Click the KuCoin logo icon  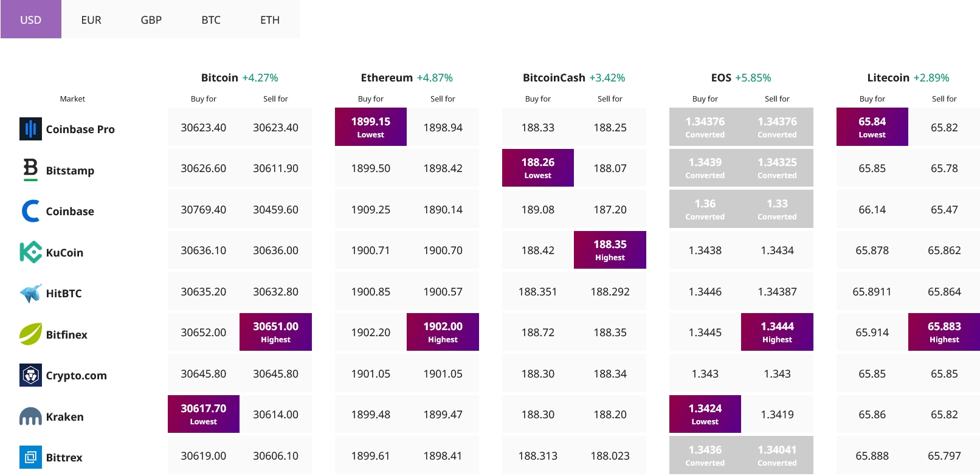pyautogui.click(x=30, y=252)
